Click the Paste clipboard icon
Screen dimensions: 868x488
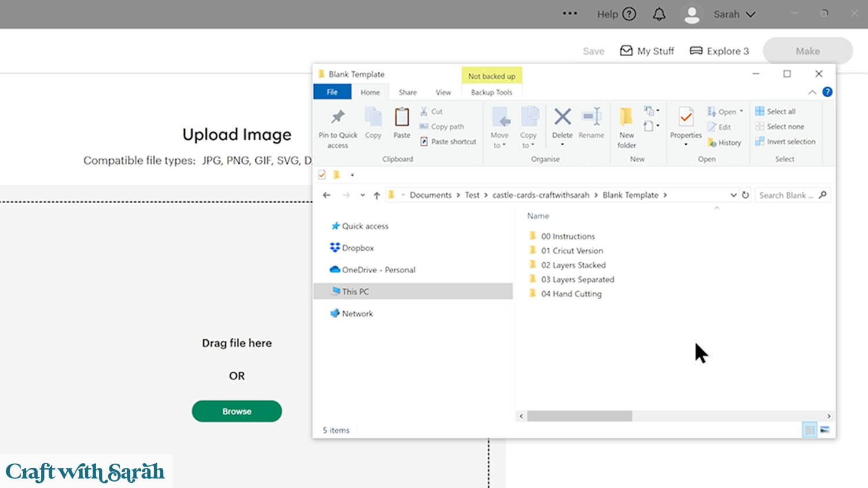point(402,118)
